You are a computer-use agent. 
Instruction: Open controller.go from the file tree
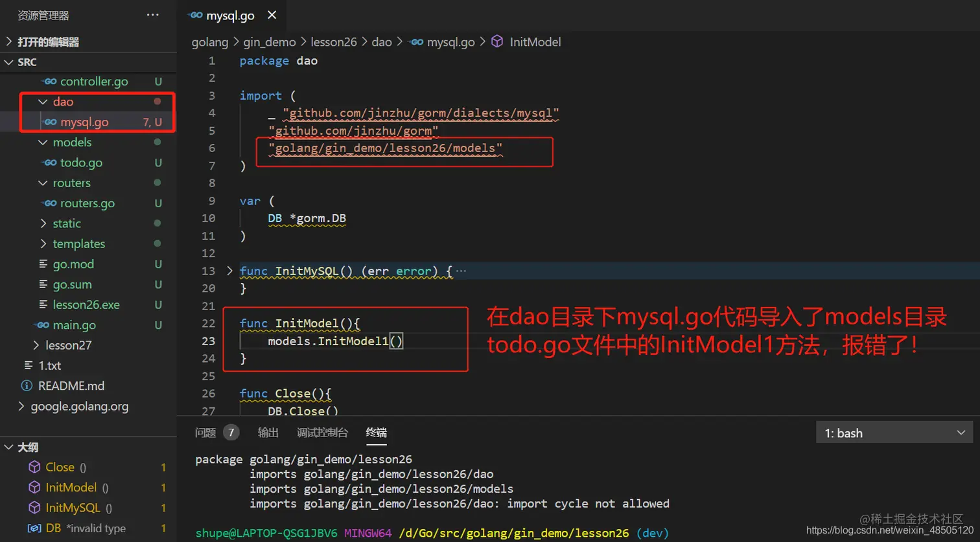click(94, 82)
